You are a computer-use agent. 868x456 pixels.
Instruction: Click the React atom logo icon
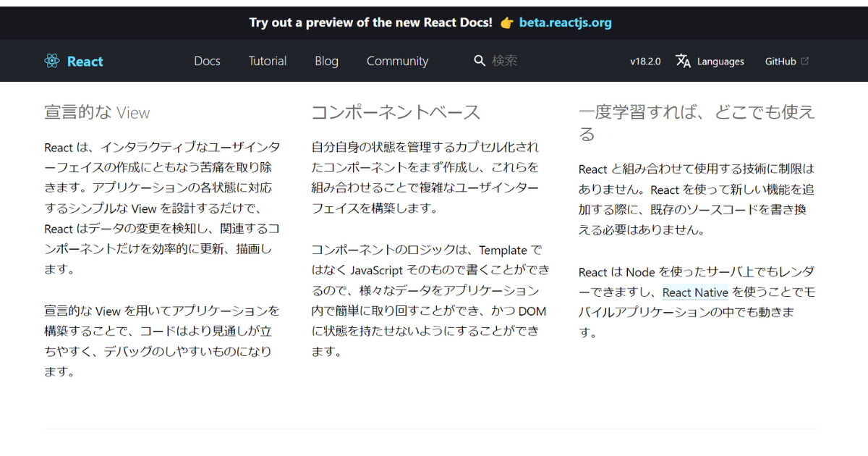point(51,62)
